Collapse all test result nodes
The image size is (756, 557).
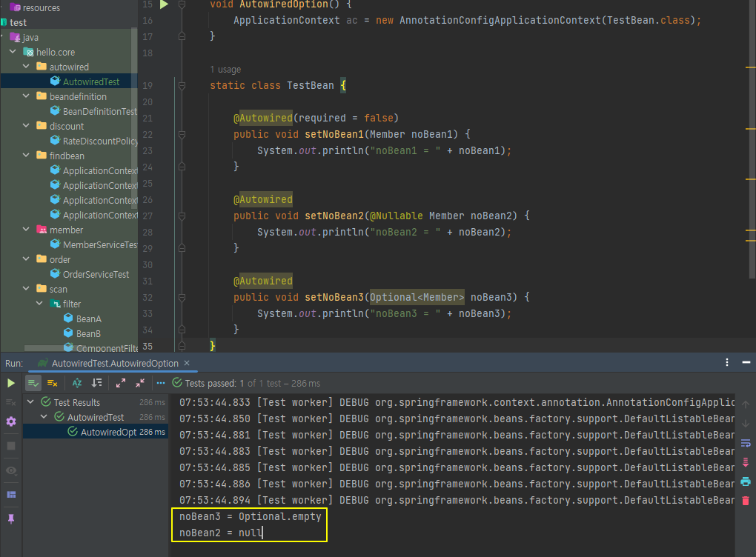(140, 384)
